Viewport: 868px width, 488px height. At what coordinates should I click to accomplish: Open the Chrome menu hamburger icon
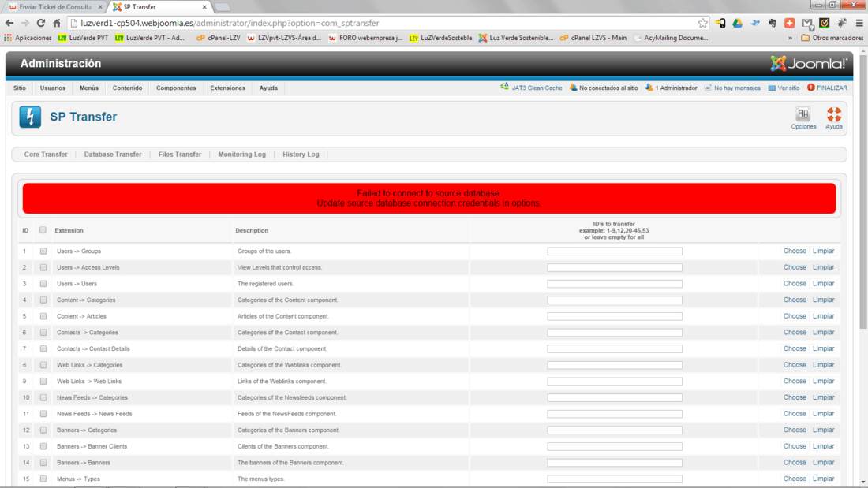(859, 23)
